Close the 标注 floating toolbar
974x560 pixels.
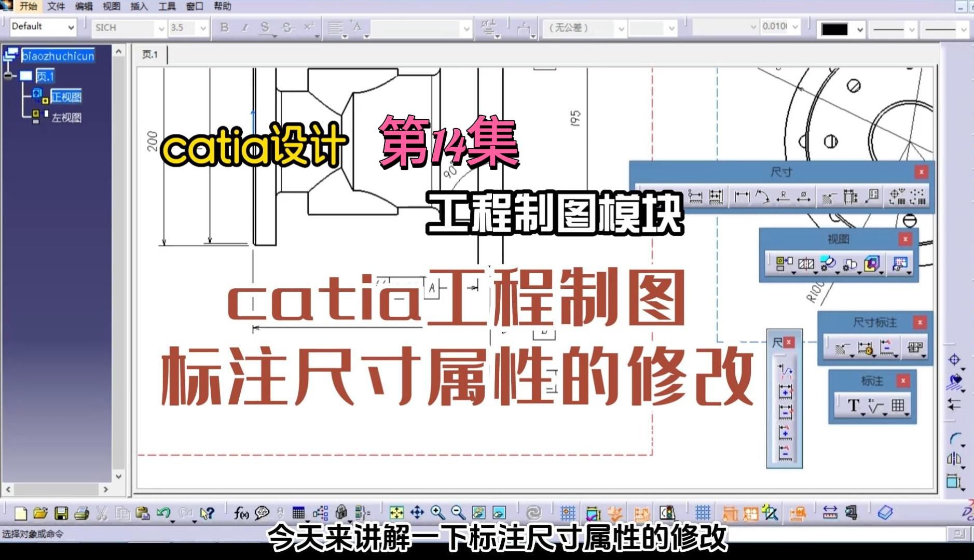[x=903, y=381]
